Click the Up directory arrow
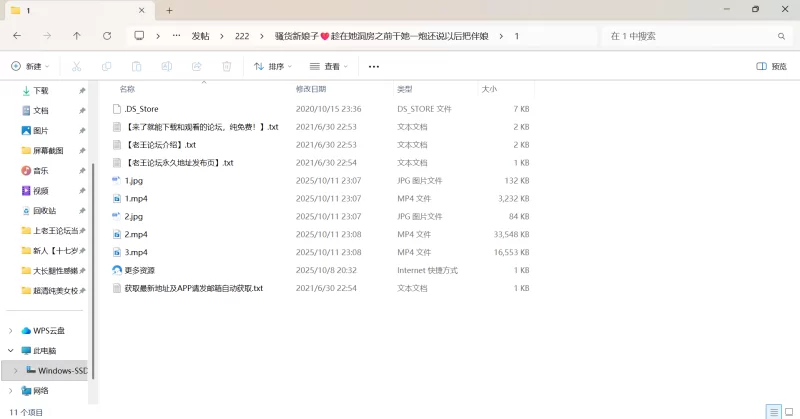 pos(77,36)
